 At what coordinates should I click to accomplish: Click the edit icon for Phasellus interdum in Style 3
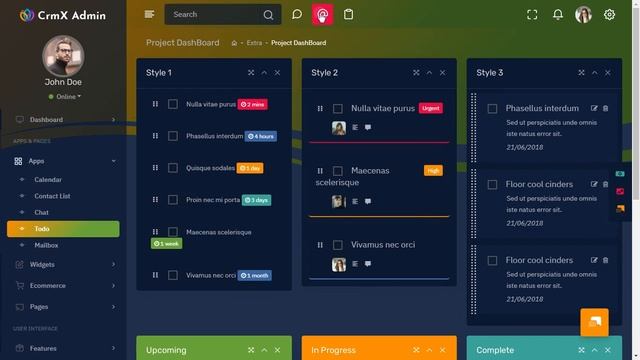point(594,108)
